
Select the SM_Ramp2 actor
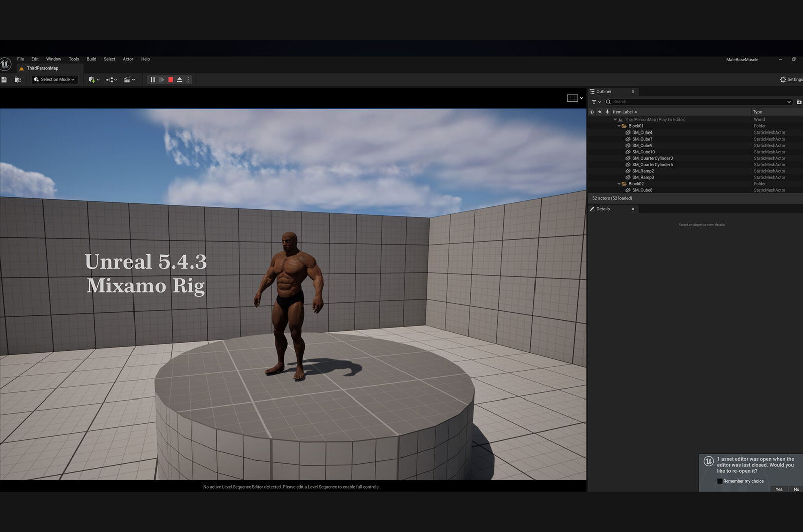click(695, 171)
